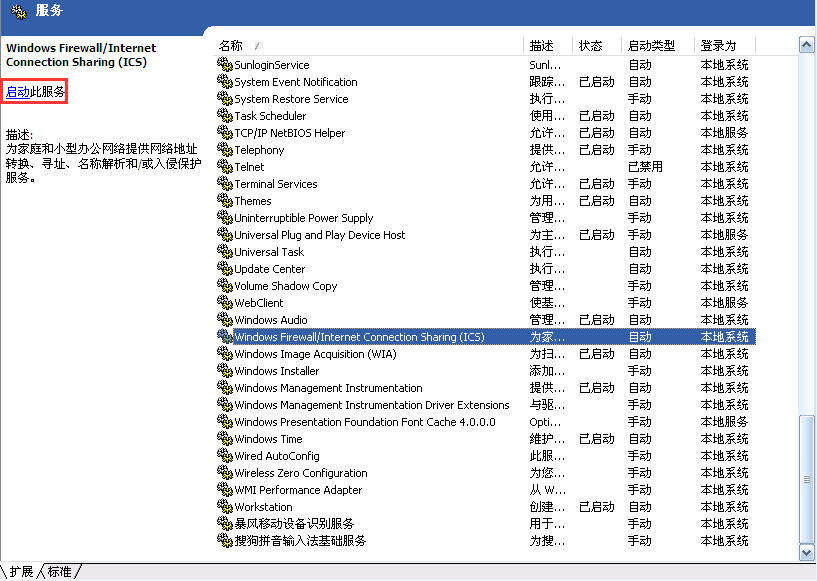Click the gear icon next to SunloginService
817x581 pixels.
[225, 65]
